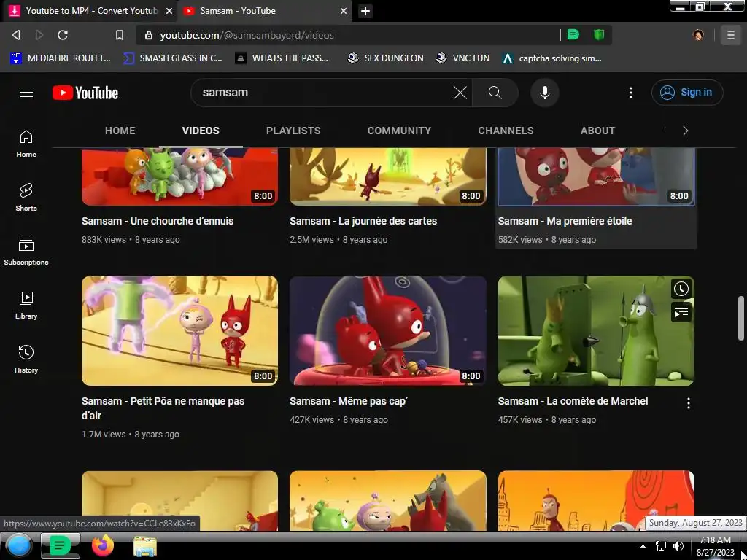Go to Home in sidebar
This screenshot has height=560, width=747.
(26, 144)
